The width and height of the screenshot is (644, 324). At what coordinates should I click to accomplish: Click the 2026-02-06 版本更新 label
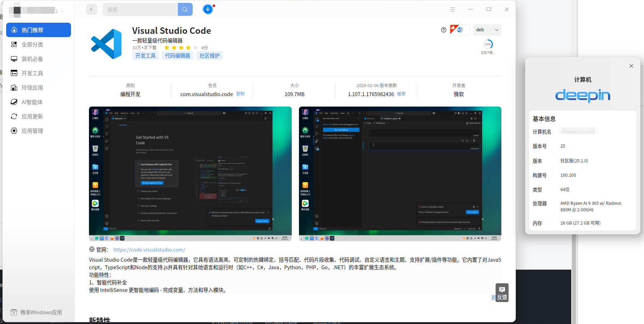[377, 85]
